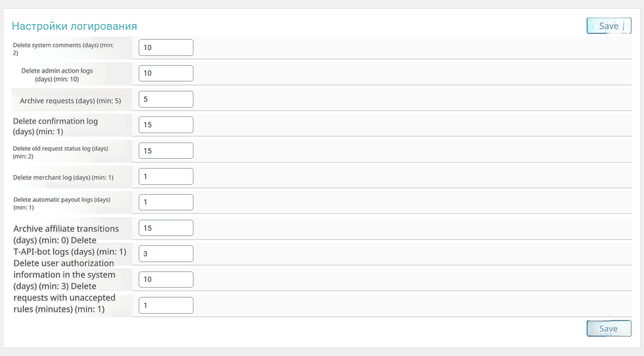Image resolution: width=644 pixels, height=356 pixels.
Task: Focus the T-API-bot logs days field
Action: (166, 254)
